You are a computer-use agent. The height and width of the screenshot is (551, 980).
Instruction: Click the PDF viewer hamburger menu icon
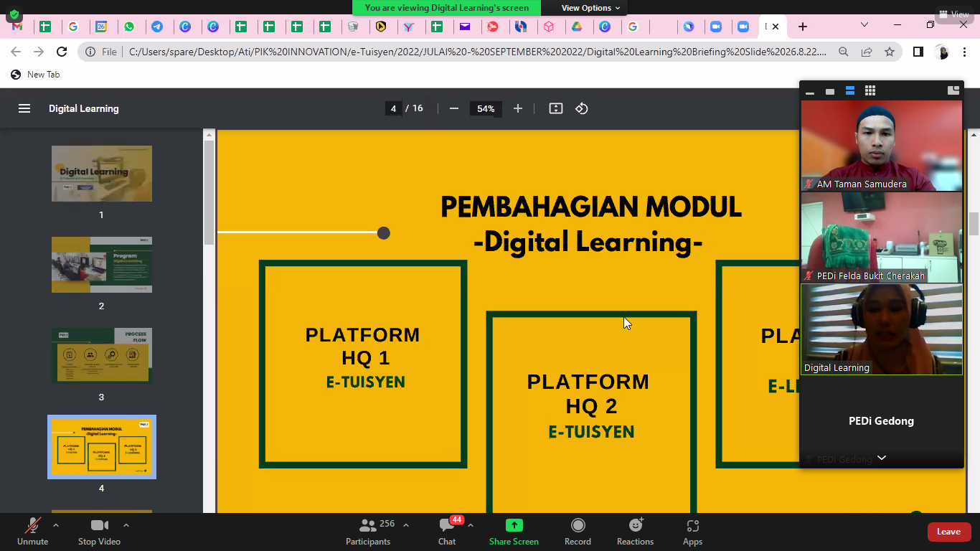(24, 108)
